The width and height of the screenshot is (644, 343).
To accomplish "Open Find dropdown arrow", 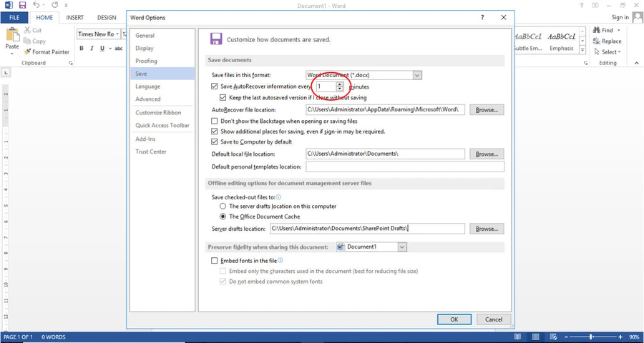I will [618, 30].
